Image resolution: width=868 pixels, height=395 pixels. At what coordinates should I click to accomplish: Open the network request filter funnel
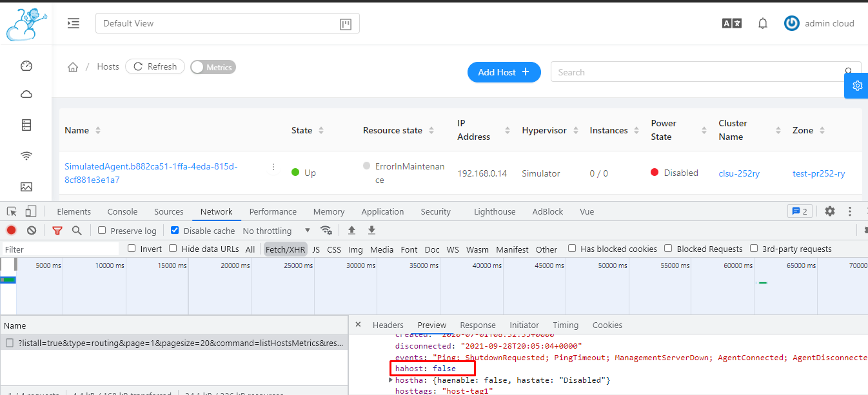tap(57, 230)
